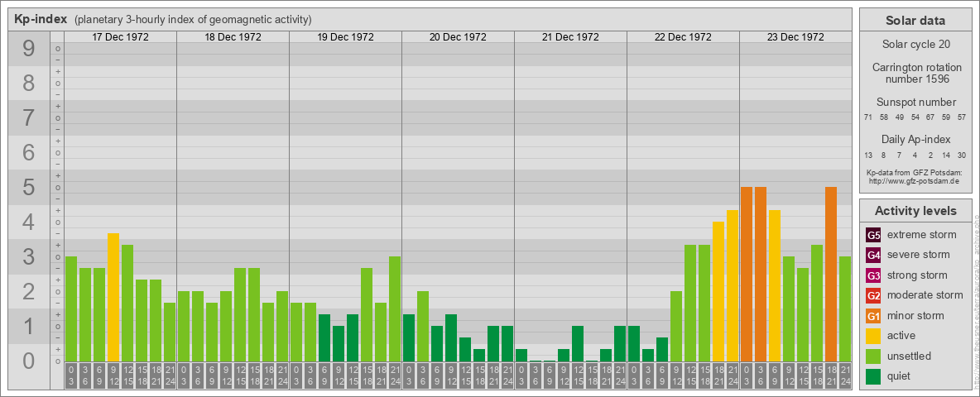Select the 19 Dec 1972 date header
The height and width of the screenshot is (397, 980).
tap(345, 37)
